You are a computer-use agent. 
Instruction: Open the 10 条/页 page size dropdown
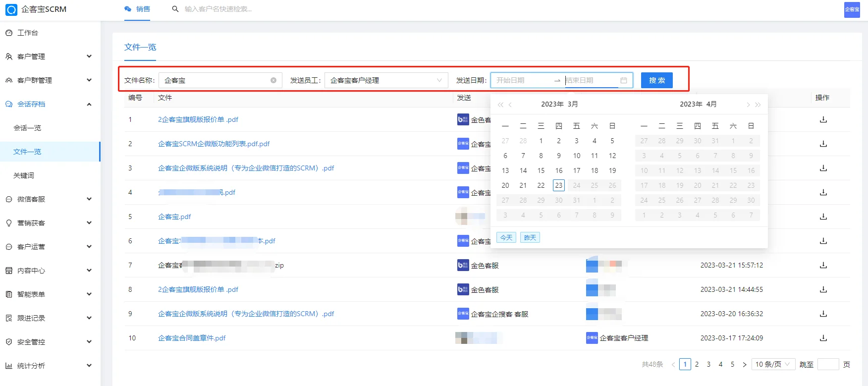coord(773,365)
